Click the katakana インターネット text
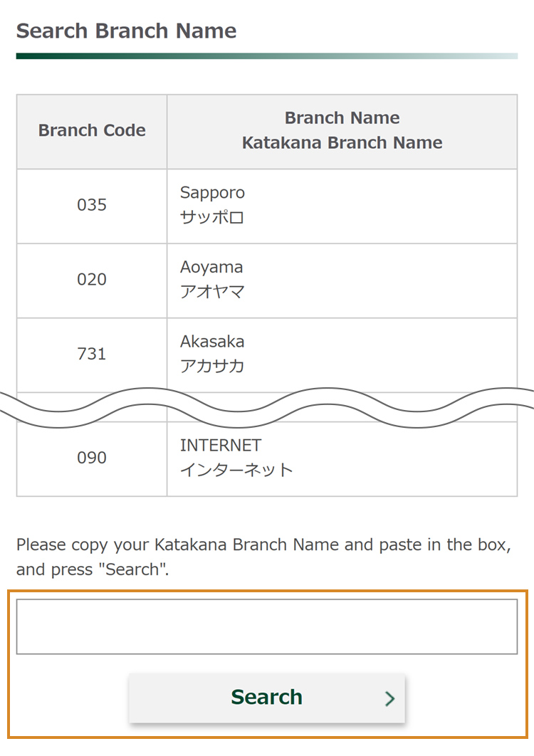The height and width of the screenshot is (756, 534). click(236, 470)
